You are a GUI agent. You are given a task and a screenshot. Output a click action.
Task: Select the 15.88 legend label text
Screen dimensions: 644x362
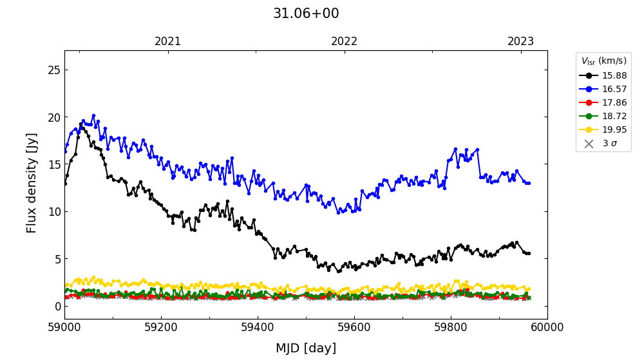[x=614, y=75]
